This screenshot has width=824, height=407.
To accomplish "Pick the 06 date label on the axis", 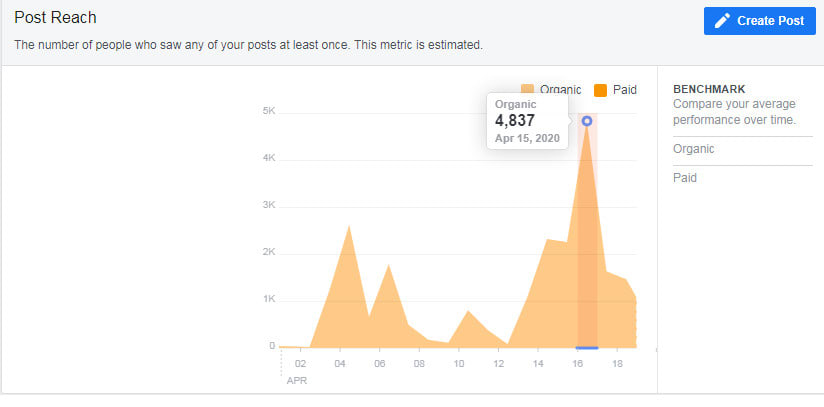I will 379,364.
